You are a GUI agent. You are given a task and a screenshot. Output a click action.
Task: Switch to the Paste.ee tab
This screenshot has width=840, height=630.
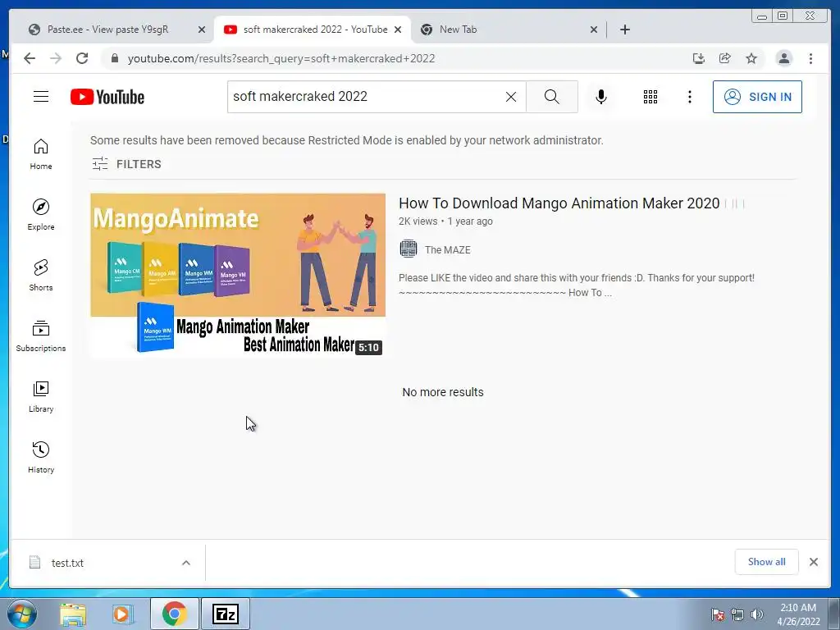pyautogui.click(x=107, y=30)
